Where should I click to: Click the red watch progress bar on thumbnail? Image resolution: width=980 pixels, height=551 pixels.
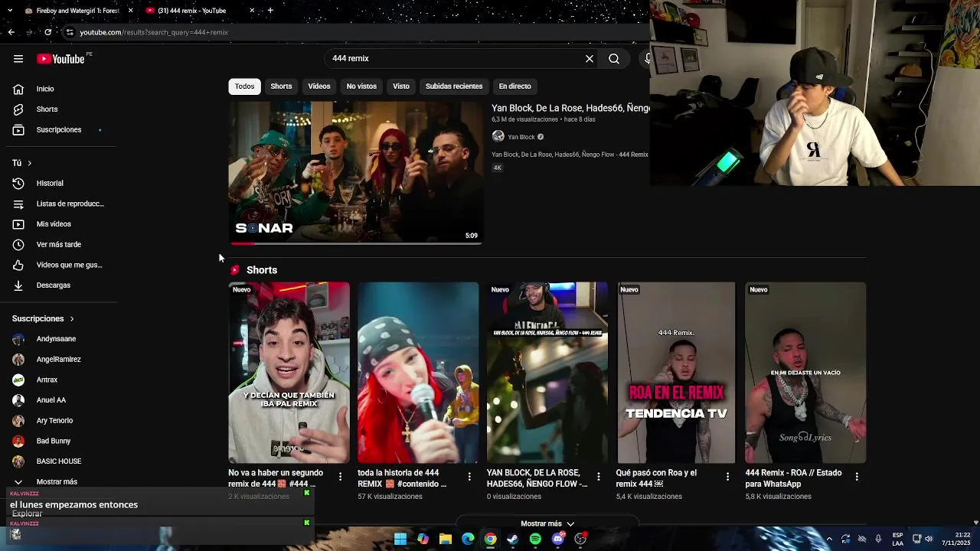(242, 243)
